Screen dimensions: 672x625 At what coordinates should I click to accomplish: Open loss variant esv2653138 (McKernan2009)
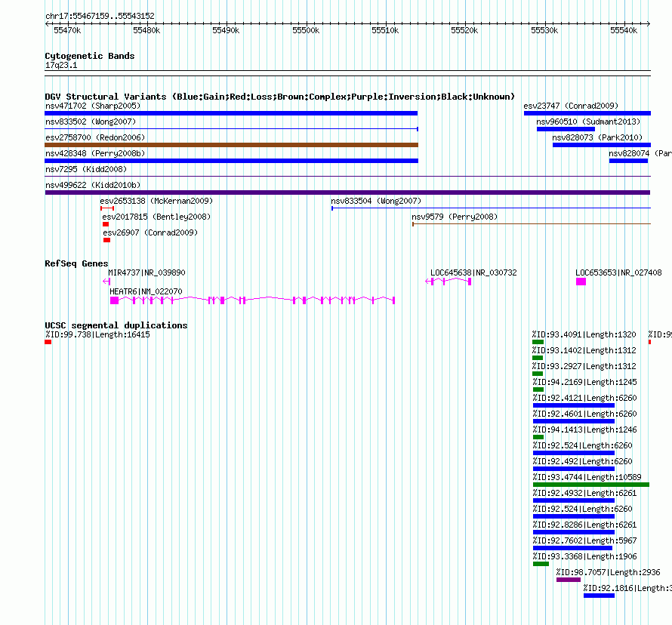click(107, 208)
